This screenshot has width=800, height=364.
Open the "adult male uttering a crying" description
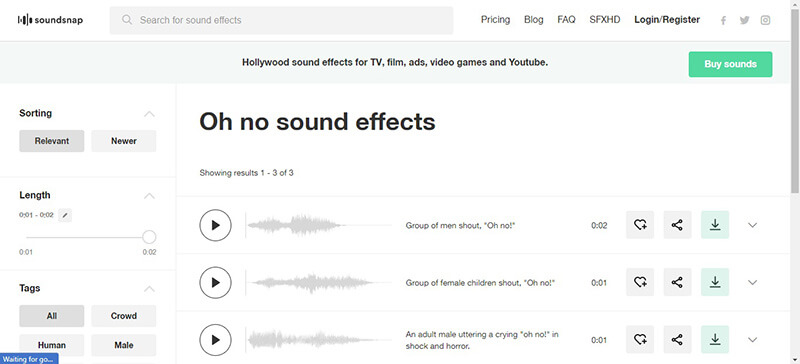click(x=482, y=340)
